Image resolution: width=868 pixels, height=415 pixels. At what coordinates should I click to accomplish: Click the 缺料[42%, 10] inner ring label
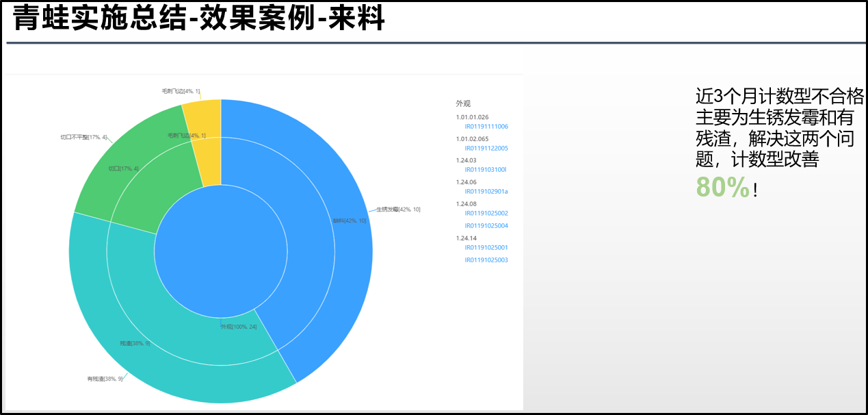click(350, 221)
